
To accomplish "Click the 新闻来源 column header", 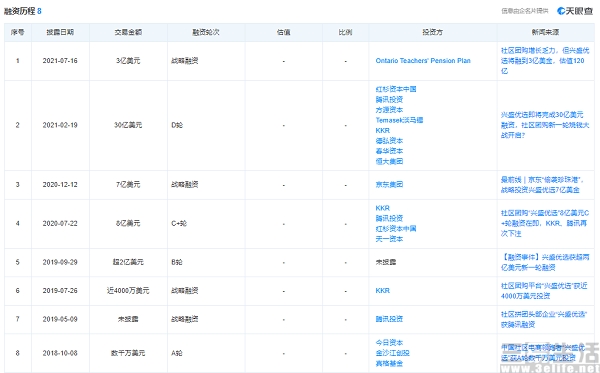I will click(545, 32).
